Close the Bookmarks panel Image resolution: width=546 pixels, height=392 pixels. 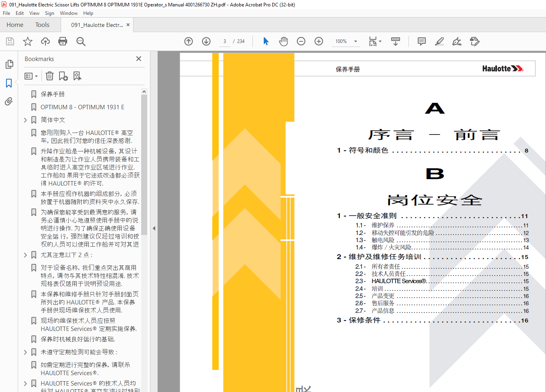pyautogui.click(x=139, y=59)
